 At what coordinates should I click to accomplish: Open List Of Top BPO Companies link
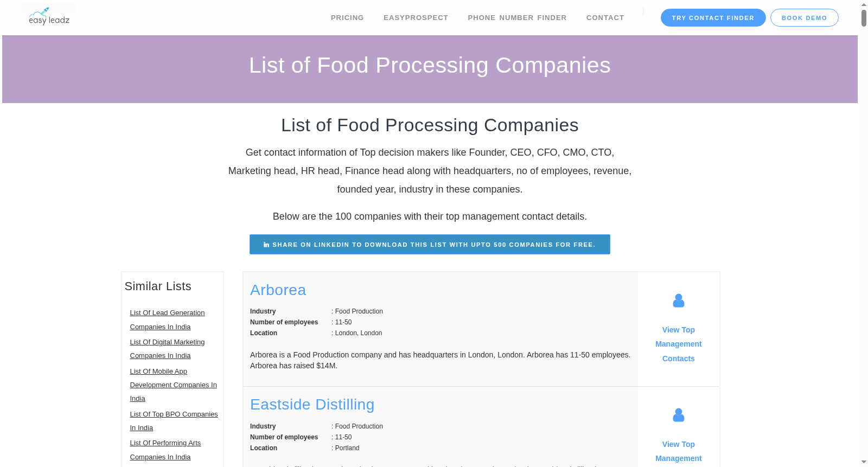174,421
